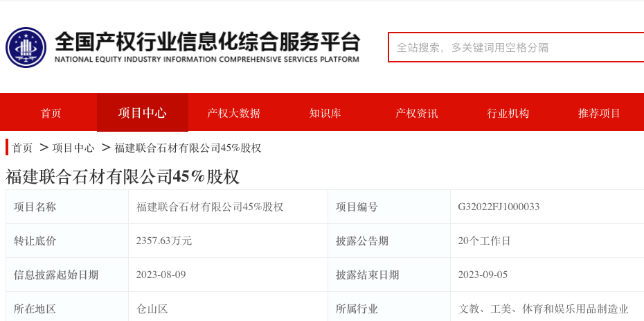This screenshot has height=321, width=644.
Task: Click the 项目中心 breadcrumb link
Action: click(x=73, y=148)
